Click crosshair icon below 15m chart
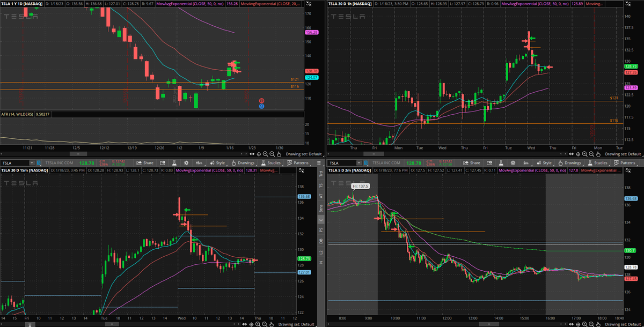The width and height of the screenshot is (644, 327). (251, 324)
